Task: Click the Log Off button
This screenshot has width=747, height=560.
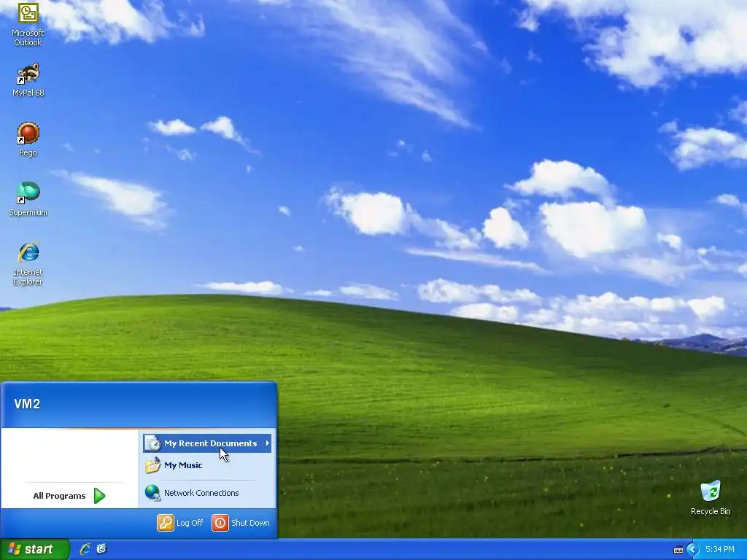Action: [180, 523]
